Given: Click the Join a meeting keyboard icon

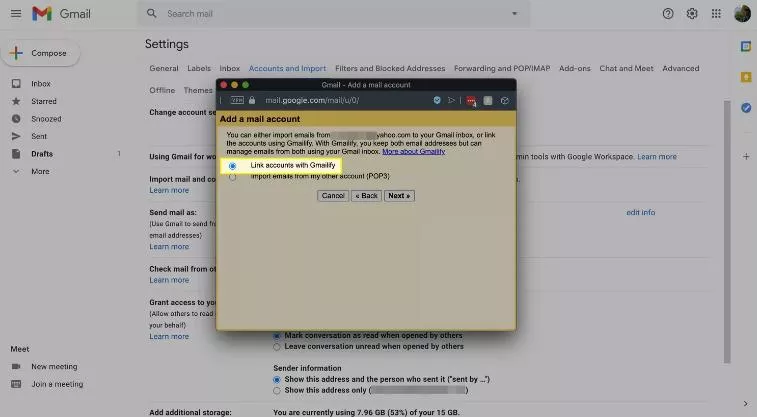Looking at the screenshot, I should pyautogui.click(x=16, y=384).
